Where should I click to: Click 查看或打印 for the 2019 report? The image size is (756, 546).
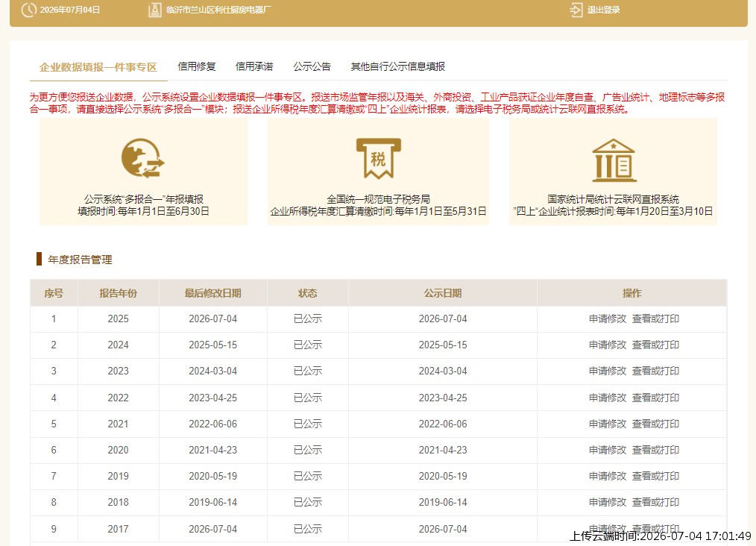tap(655, 476)
